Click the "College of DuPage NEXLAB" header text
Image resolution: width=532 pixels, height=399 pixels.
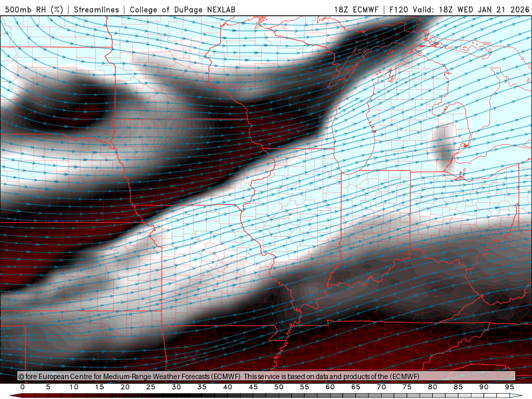coord(182,9)
